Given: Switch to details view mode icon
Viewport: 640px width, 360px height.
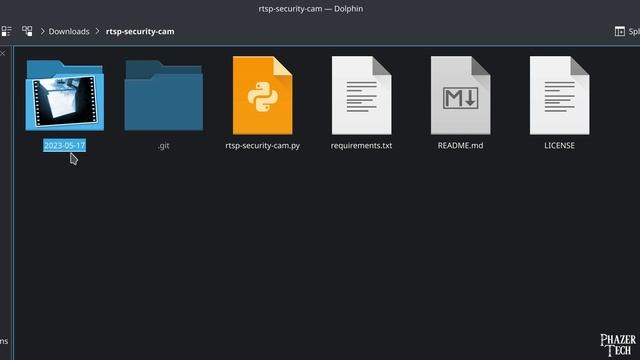Looking at the screenshot, I should click(x=27, y=31).
